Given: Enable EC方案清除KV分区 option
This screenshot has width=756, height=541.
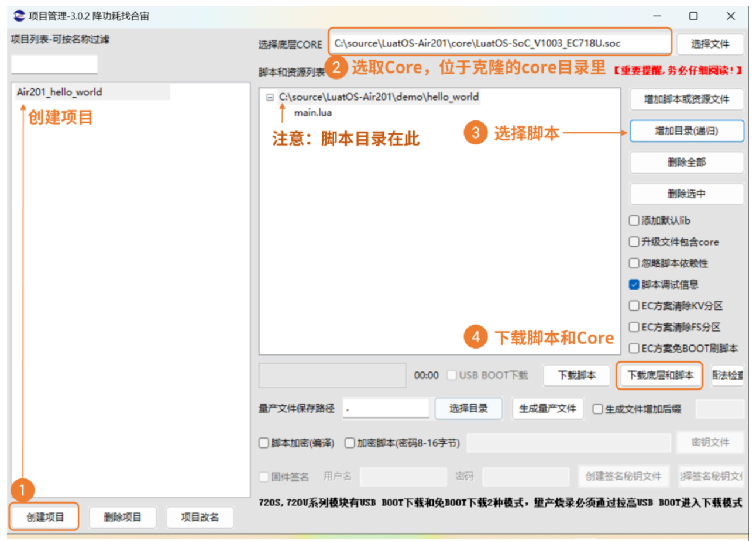Looking at the screenshot, I should (x=634, y=306).
